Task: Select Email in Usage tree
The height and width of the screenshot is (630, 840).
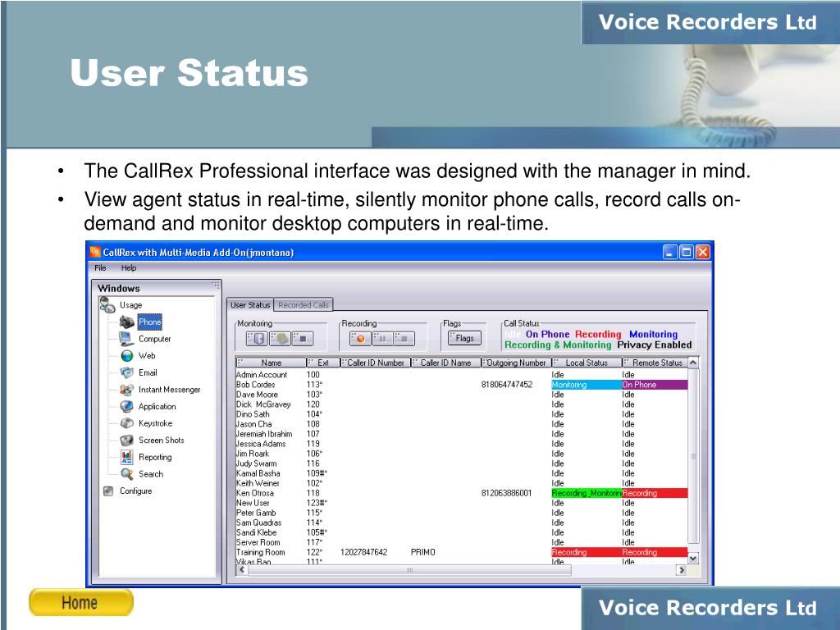Action: [148, 372]
